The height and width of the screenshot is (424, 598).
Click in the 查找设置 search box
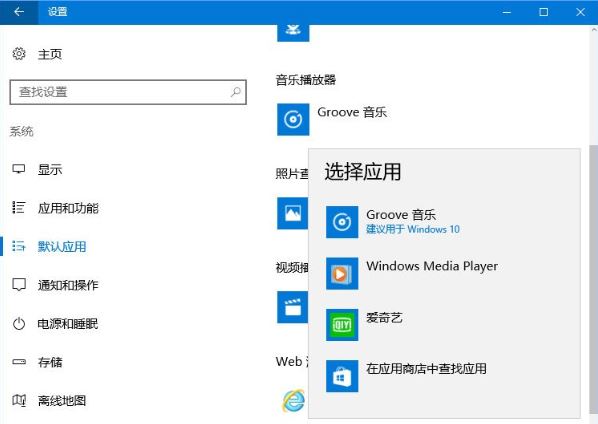point(128,92)
